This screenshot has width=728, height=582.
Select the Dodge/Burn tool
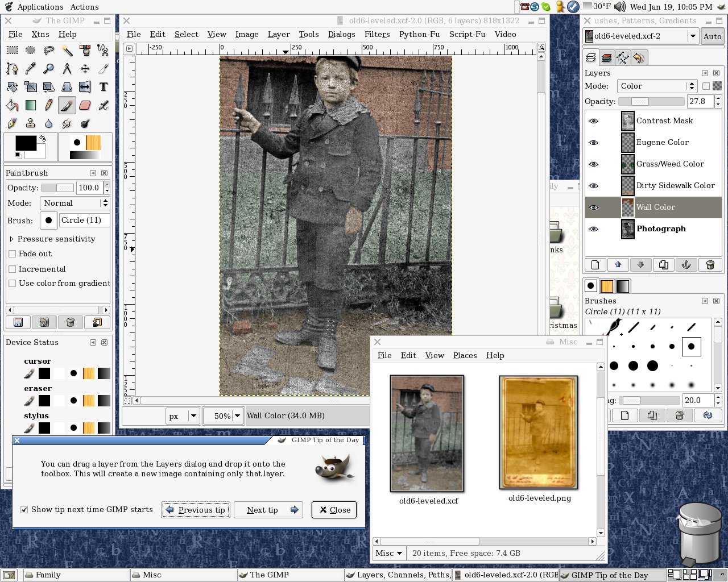point(85,123)
